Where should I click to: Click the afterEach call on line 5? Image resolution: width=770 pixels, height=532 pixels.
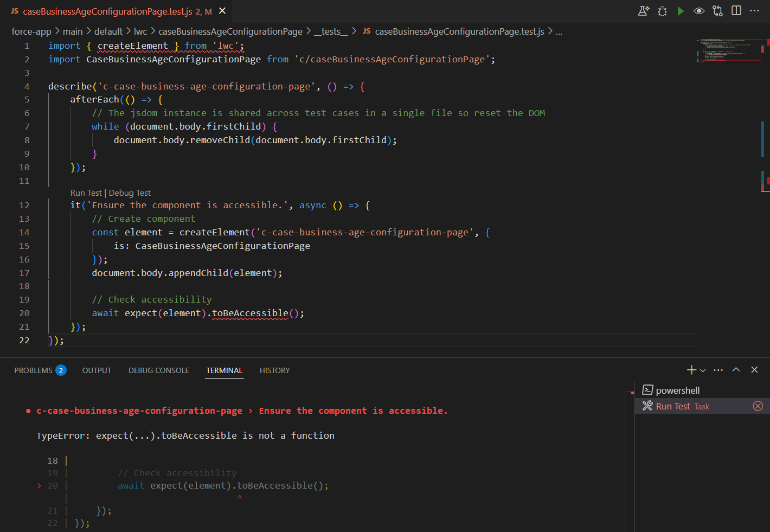pyautogui.click(x=94, y=99)
